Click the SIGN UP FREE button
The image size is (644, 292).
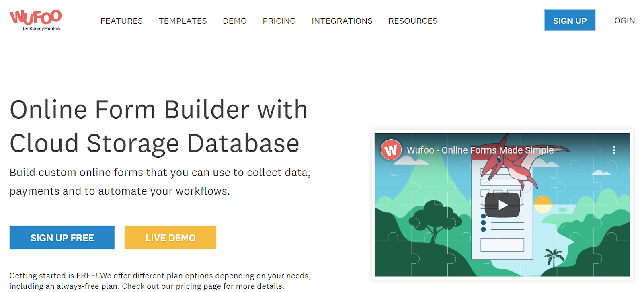[62, 238]
